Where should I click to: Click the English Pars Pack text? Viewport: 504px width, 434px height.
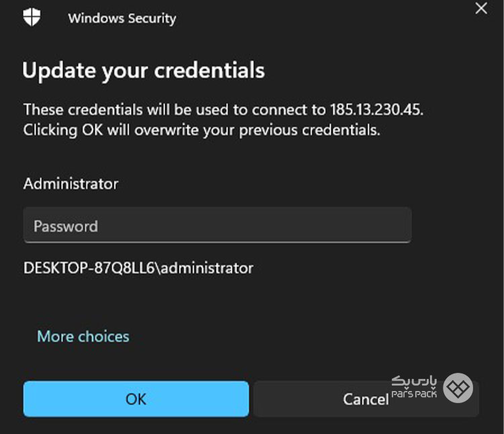point(414,394)
